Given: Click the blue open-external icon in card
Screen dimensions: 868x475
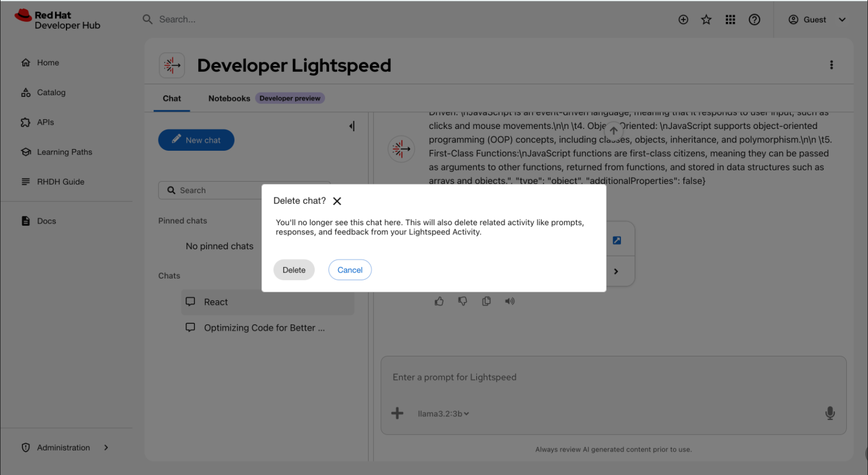Looking at the screenshot, I should (x=617, y=240).
